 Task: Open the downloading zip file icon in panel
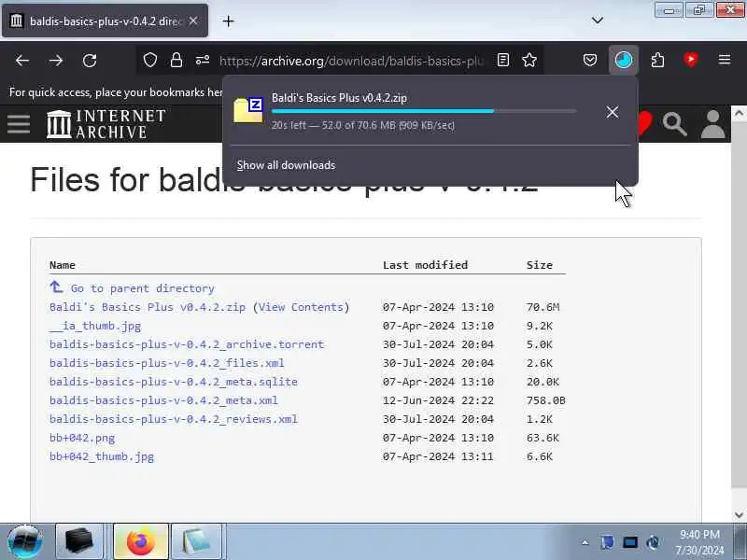(x=247, y=110)
